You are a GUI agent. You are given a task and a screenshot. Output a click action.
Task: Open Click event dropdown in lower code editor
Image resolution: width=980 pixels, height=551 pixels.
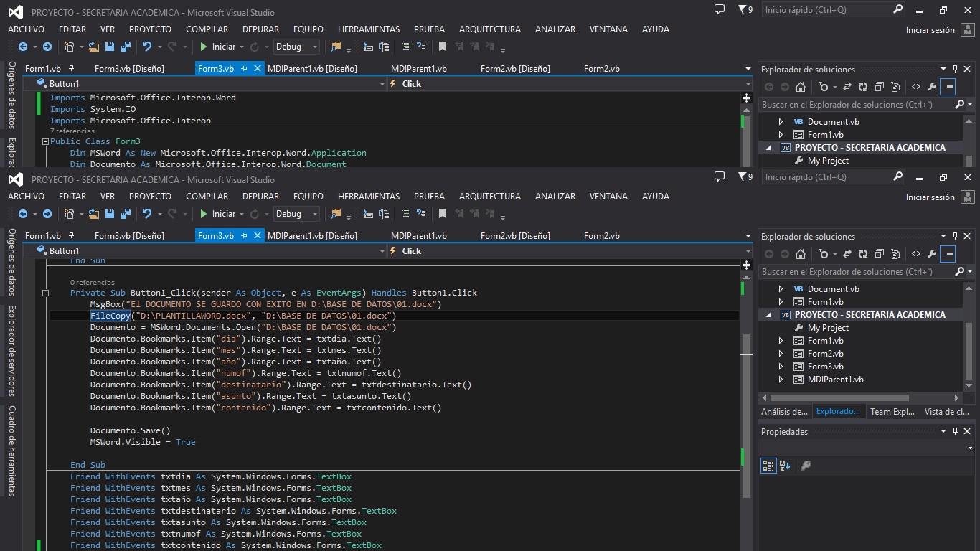748,251
